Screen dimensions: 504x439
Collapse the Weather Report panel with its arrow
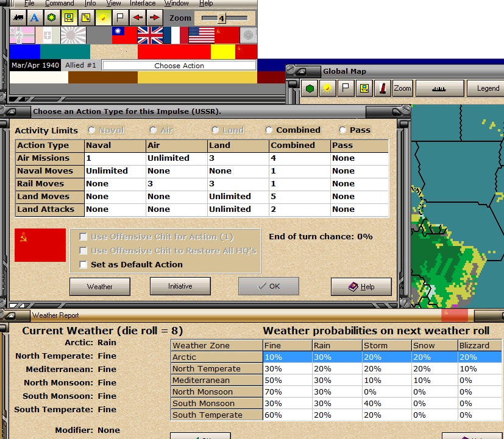[10, 315]
